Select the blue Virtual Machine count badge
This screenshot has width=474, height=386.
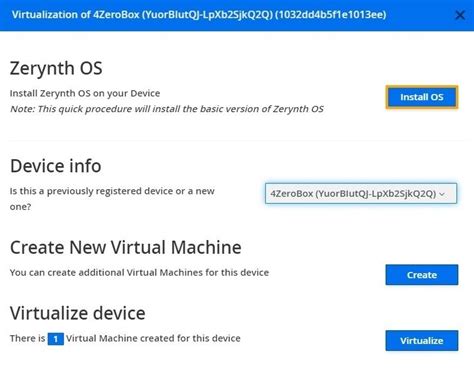click(x=56, y=339)
